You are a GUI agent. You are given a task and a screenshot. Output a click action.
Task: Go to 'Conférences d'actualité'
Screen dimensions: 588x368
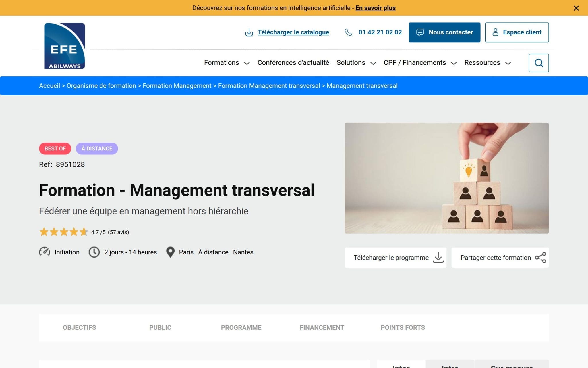pyautogui.click(x=293, y=63)
